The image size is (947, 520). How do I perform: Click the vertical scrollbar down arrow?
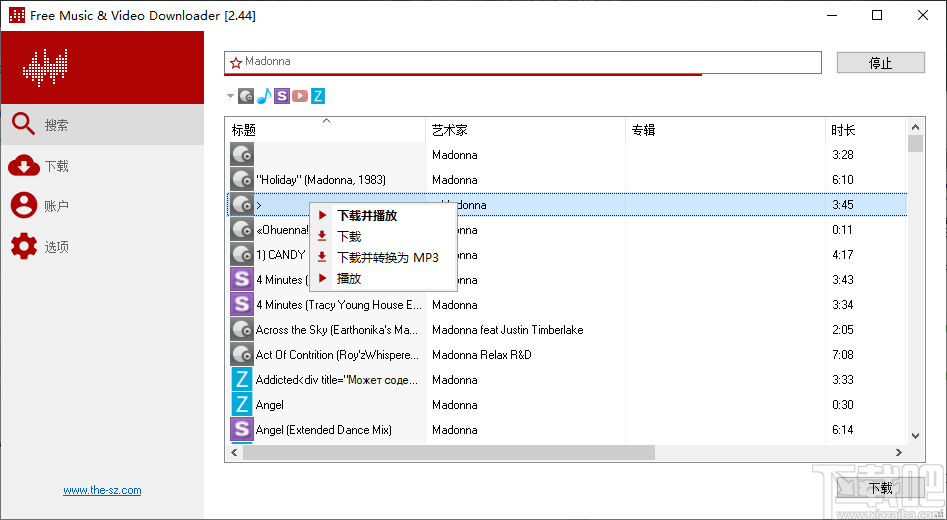[x=916, y=435]
